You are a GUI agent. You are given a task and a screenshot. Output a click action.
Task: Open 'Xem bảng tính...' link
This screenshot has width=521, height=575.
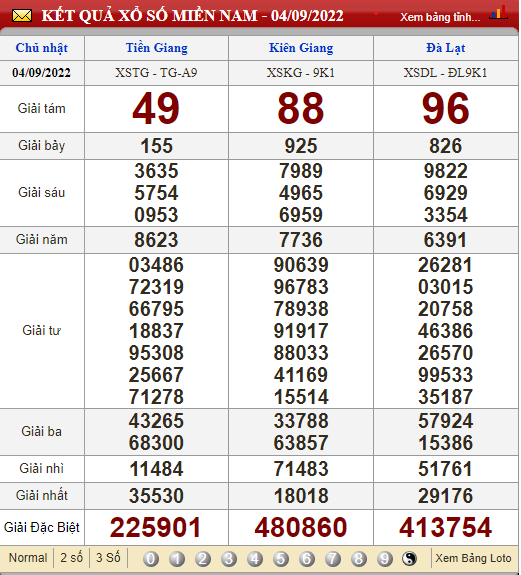pyautogui.click(x=440, y=17)
